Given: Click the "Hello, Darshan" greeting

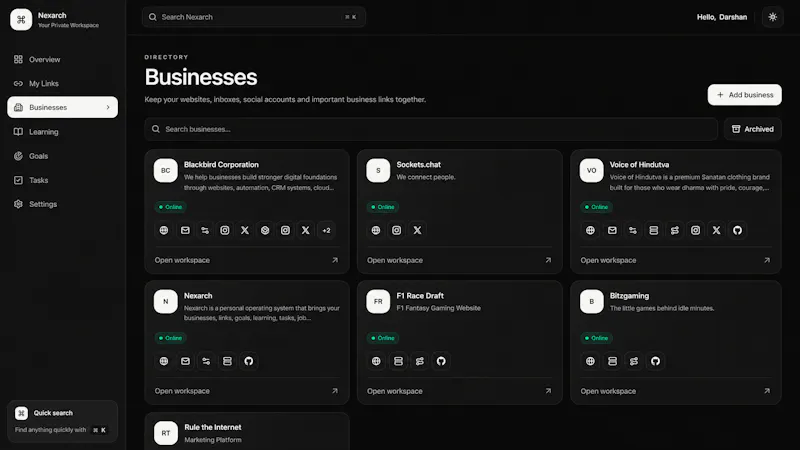Looking at the screenshot, I should (721, 17).
